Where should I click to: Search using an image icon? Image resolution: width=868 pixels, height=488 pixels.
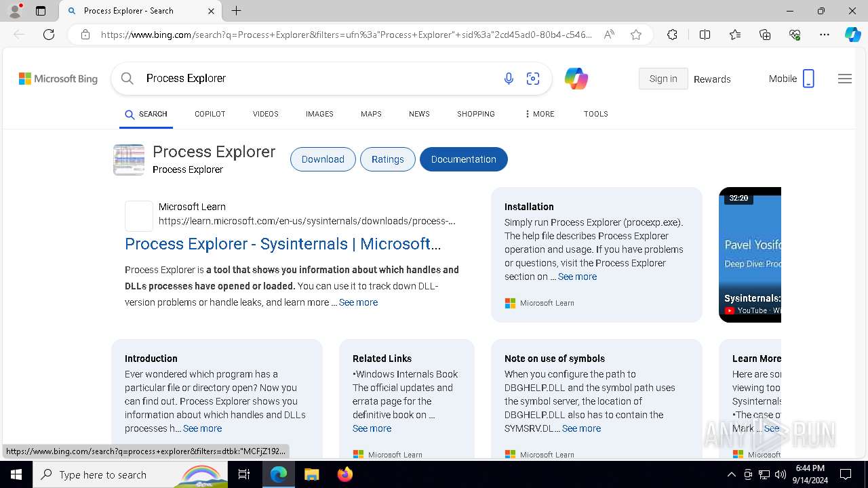coord(533,79)
